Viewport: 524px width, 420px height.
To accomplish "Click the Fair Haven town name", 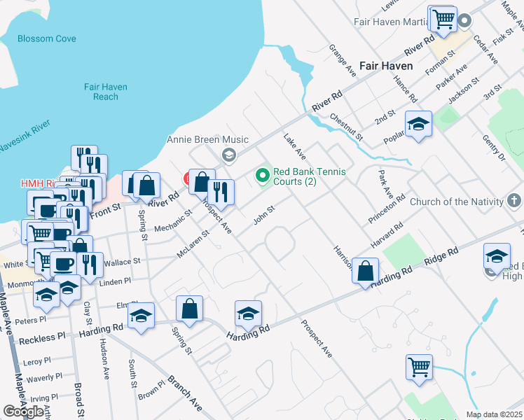I will pos(386,66).
